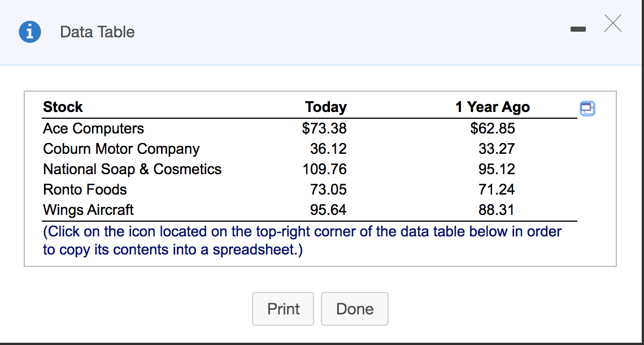Select the Wings Aircraft stock name
The width and height of the screenshot is (644, 345).
88,210
